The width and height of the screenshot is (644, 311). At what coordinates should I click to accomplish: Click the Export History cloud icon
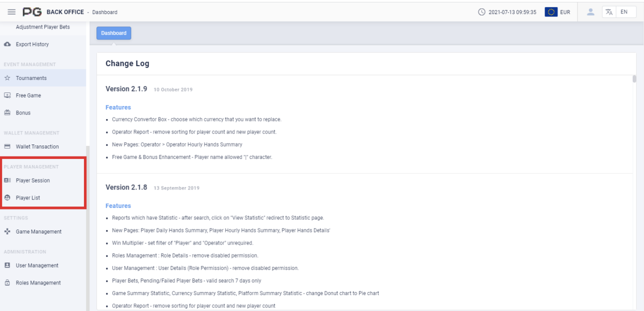coord(7,44)
